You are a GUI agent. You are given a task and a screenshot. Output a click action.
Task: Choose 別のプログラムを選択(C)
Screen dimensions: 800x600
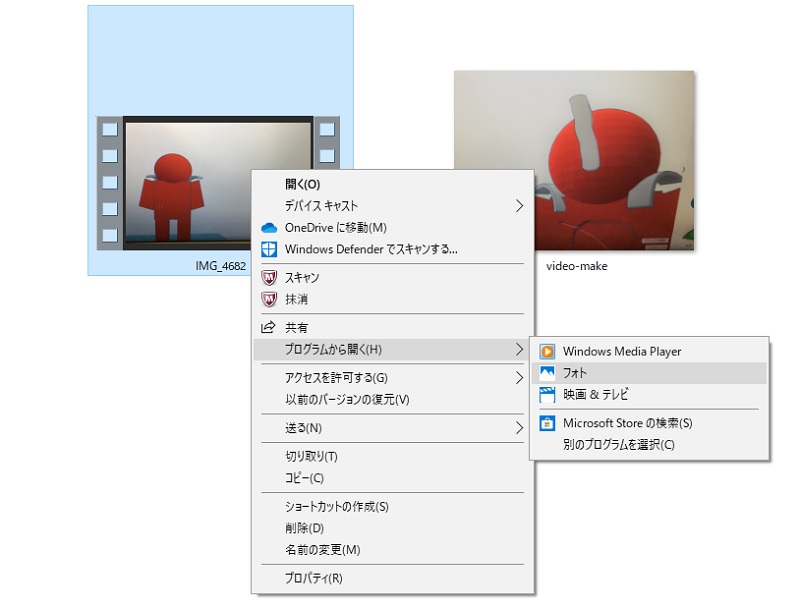click(x=649, y=444)
